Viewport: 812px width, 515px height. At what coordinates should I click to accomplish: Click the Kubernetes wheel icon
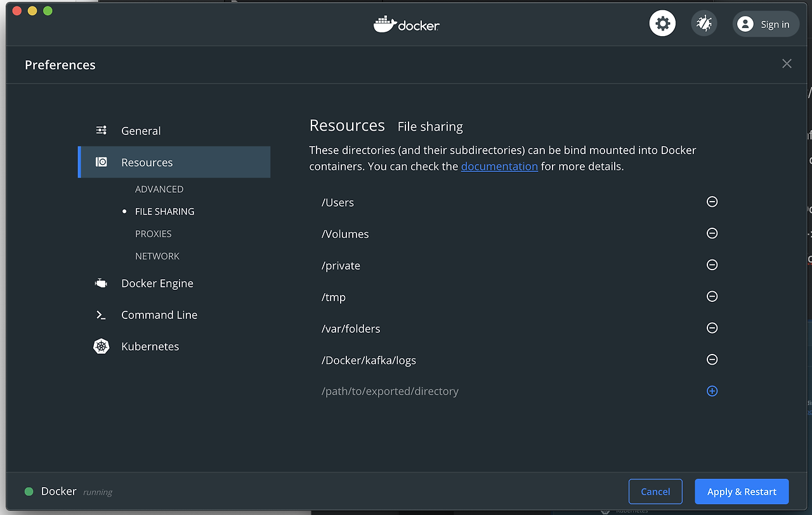(101, 346)
